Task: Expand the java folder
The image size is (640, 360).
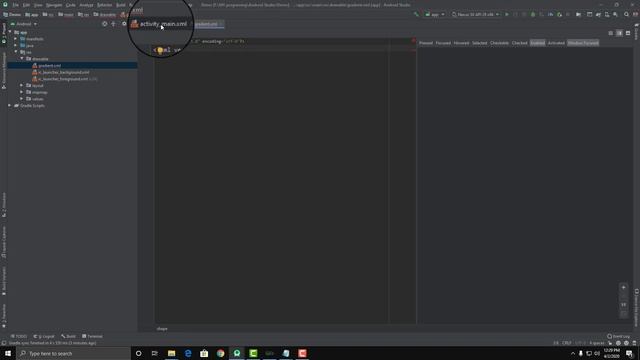Action: [16, 46]
